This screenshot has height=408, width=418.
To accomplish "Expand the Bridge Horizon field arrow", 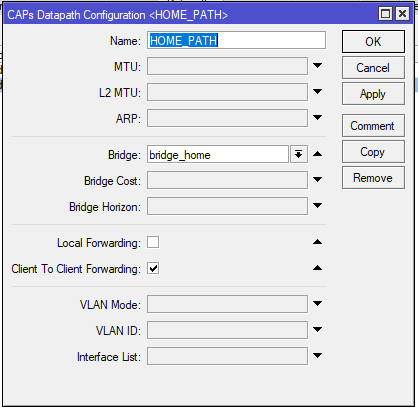I will click(x=318, y=206).
